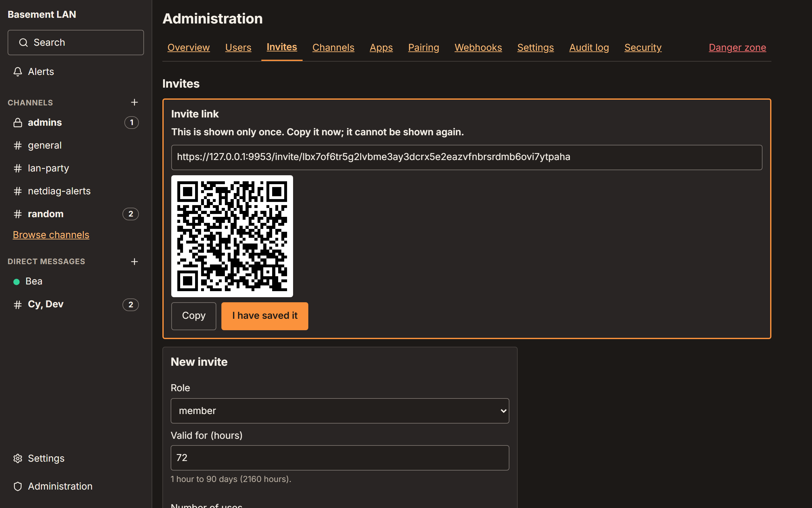Click the Settings gear icon in sidebar
The width and height of the screenshot is (812, 508).
pyautogui.click(x=18, y=458)
